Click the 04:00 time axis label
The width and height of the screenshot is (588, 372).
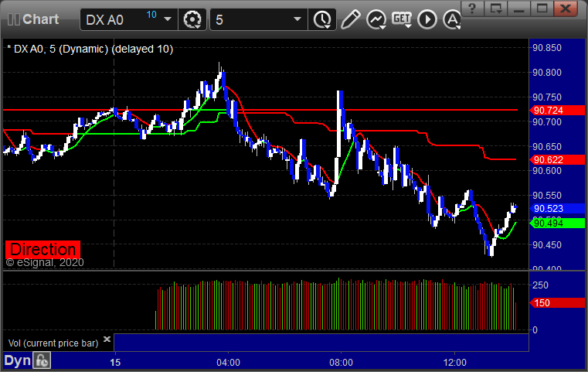pos(229,363)
